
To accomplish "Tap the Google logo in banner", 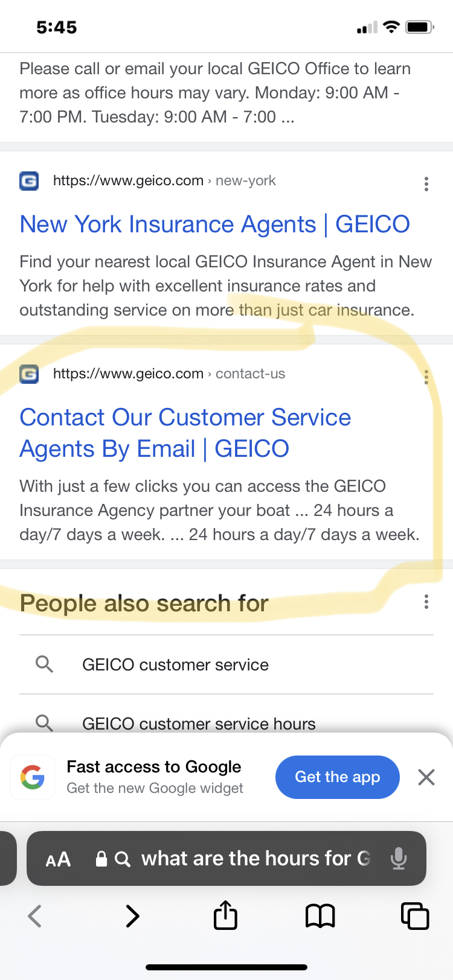I will pos(33,777).
